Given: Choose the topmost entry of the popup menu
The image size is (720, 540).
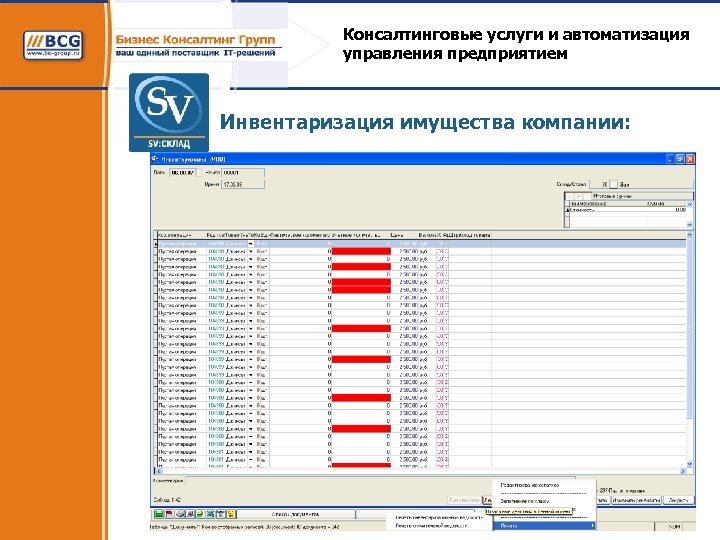Looking at the screenshot, I should (529, 485).
